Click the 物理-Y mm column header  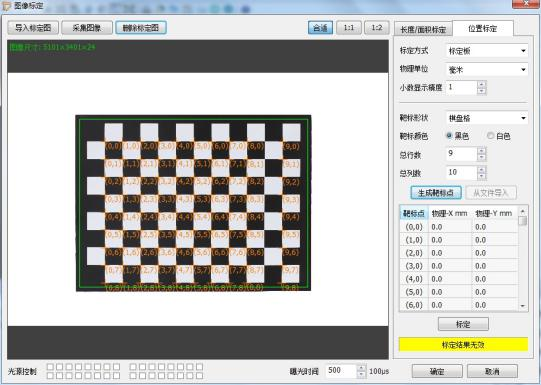495,213
